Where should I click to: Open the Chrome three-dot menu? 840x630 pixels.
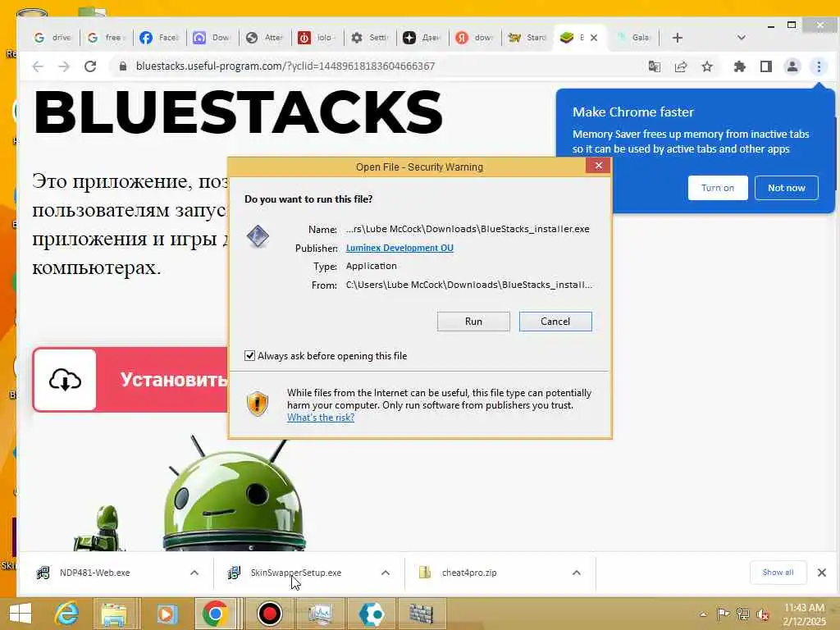click(x=819, y=66)
